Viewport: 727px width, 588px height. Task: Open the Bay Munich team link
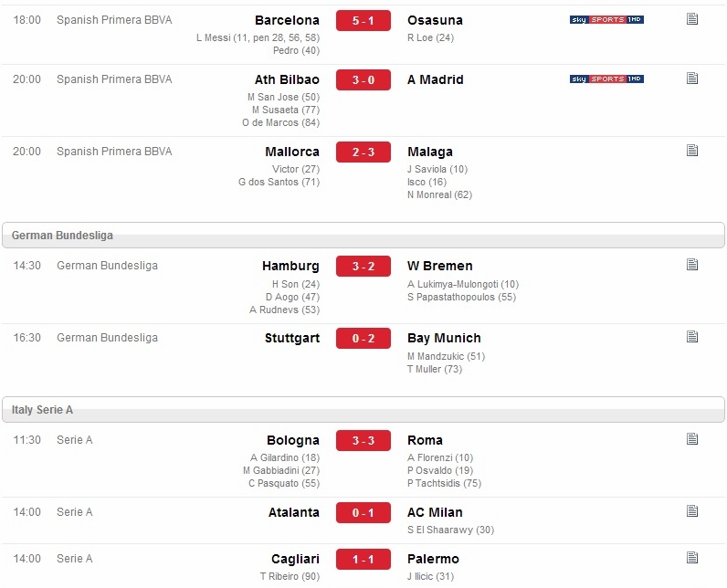[444, 338]
